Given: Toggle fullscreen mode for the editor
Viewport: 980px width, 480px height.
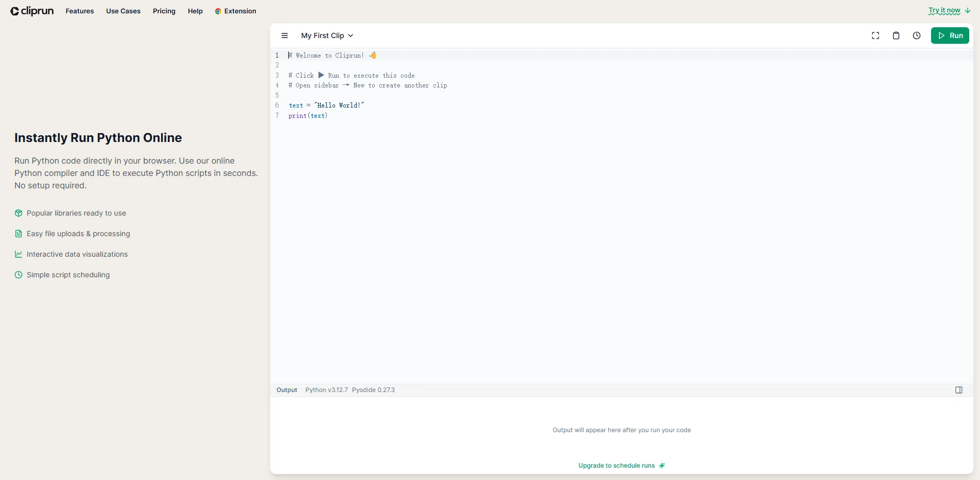Looking at the screenshot, I should pos(876,35).
